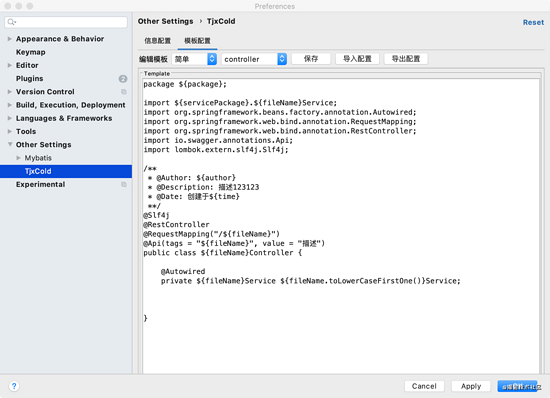Viewport: 550px width, 398px height.
Task: Click the 保存 save button
Action: click(311, 59)
